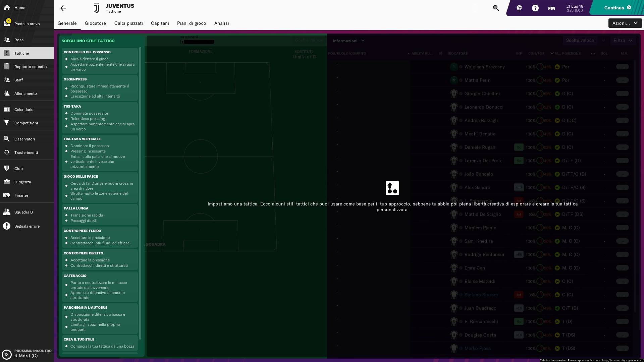The width and height of the screenshot is (644, 362).
Task: Expand the Informazioni view dropdown
Action: point(348,41)
